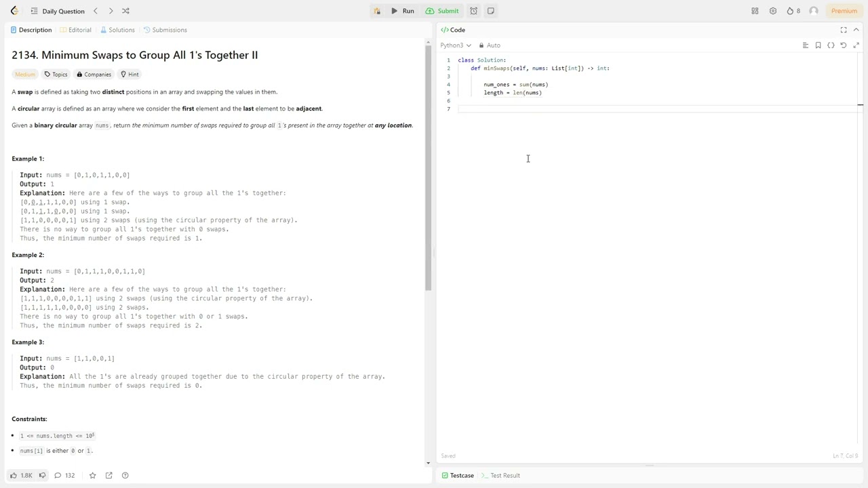Open the 132 comments
Viewport: 868px width, 488px height.
[x=64, y=475]
